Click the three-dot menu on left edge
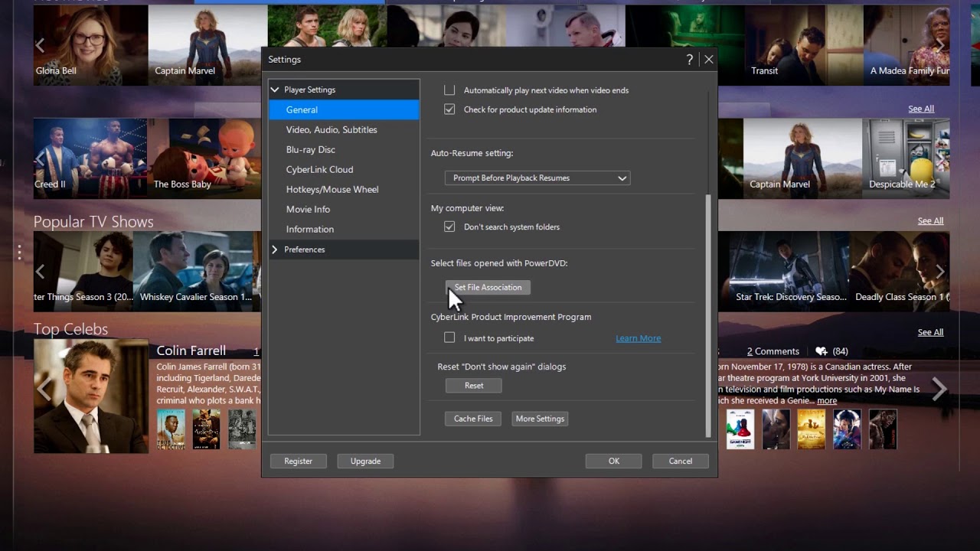The width and height of the screenshot is (980, 551). [19, 252]
